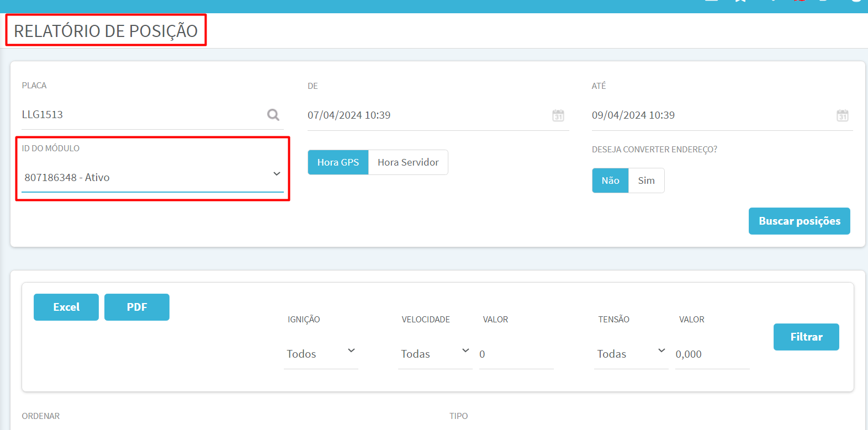
Task: Click the DESEJA CONVERTER ENDEREÇO? label
Action: click(x=654, y=150)
